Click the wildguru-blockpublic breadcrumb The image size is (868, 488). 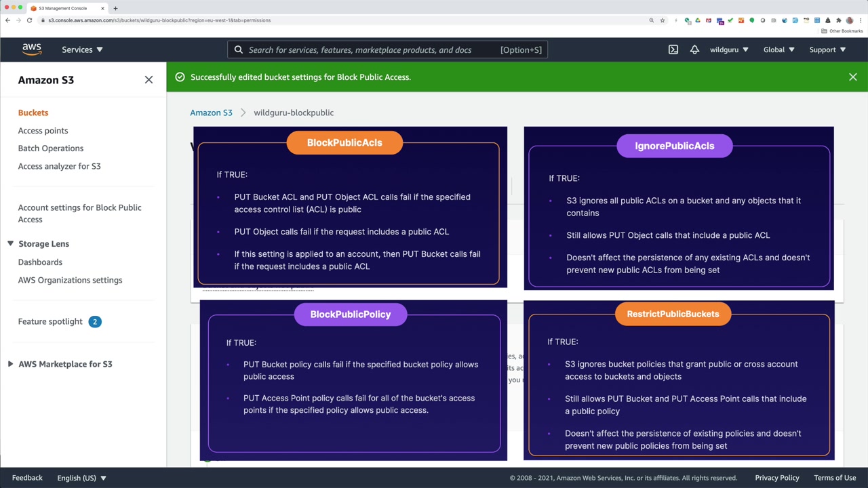click(x=294, y=113)
